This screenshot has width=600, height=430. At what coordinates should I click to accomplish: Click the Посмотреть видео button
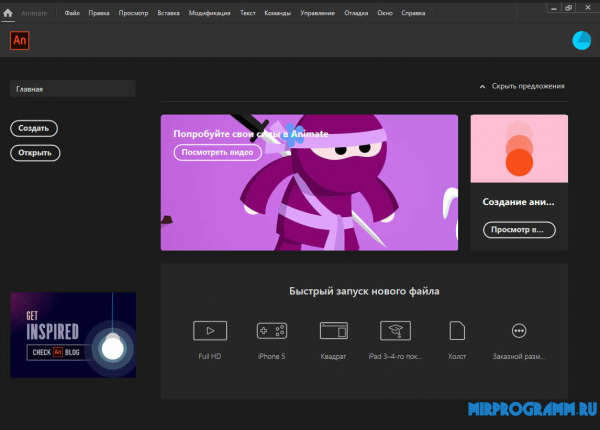point(217,152)
